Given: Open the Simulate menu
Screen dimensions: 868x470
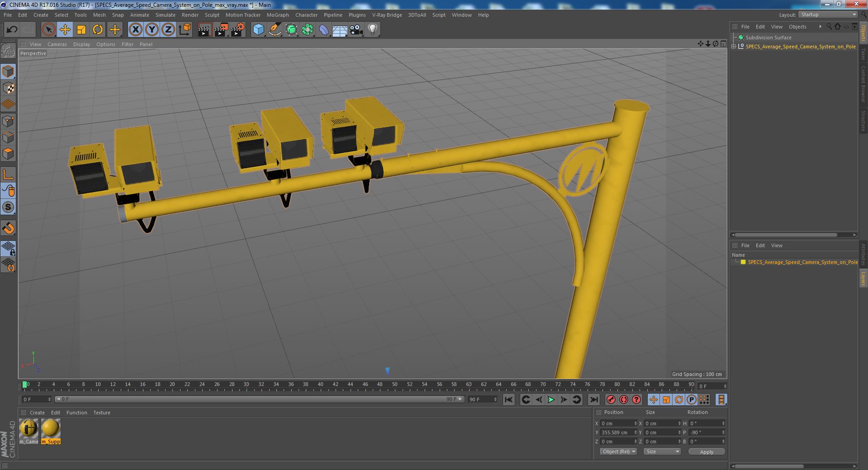Looking at the screenshot, I should tap(165, 15).
